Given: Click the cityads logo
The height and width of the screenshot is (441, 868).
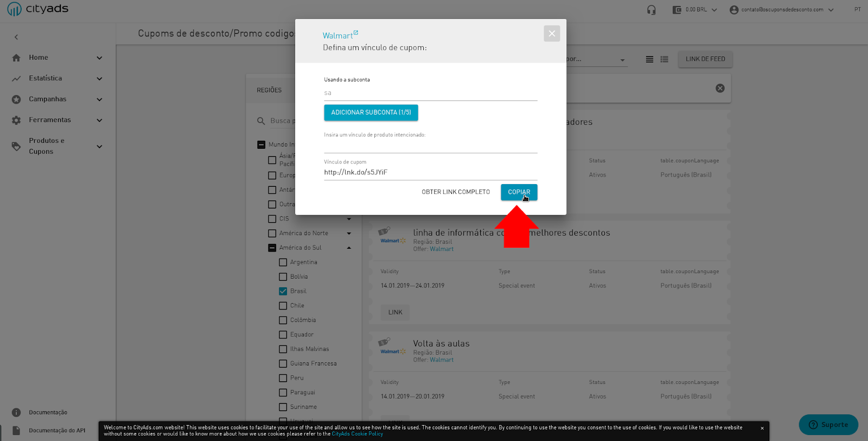Looking at the screenshot, I should pos(38,9).
